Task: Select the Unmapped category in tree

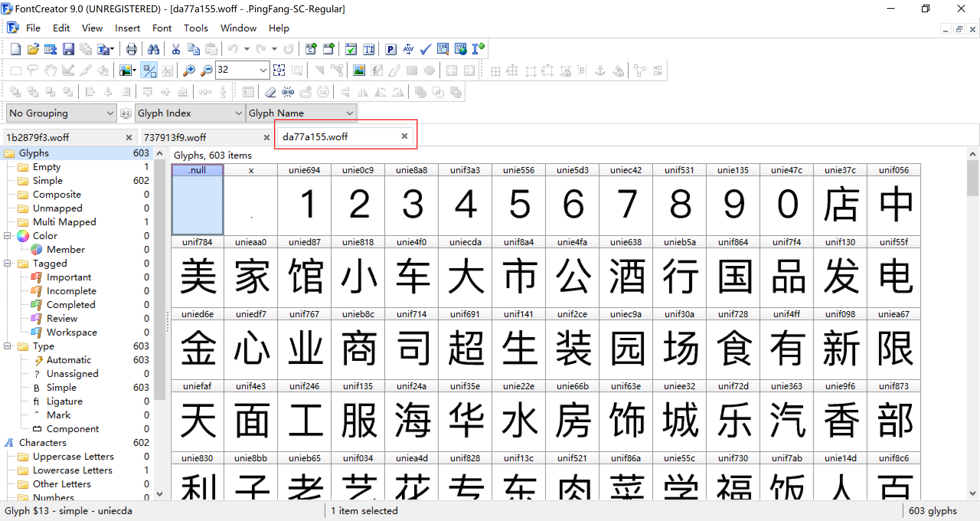Action: click(x=57, y=208)
